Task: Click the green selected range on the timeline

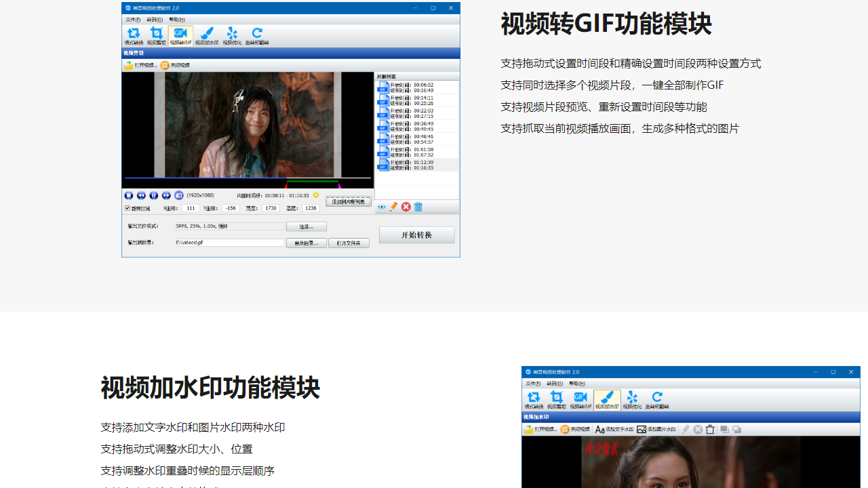Action: click(312, 181)
